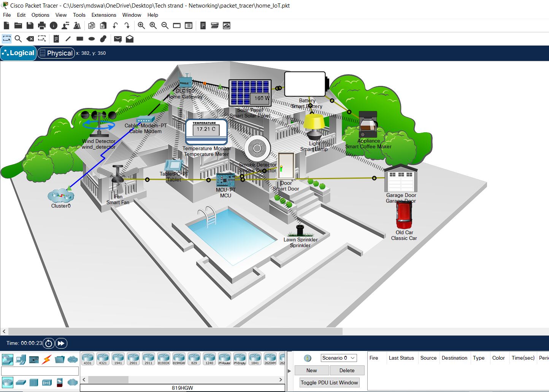This screenshot has width=549, height=392.
Task: Click the Zoom In toolbar icon
Action: click(141, 25)
